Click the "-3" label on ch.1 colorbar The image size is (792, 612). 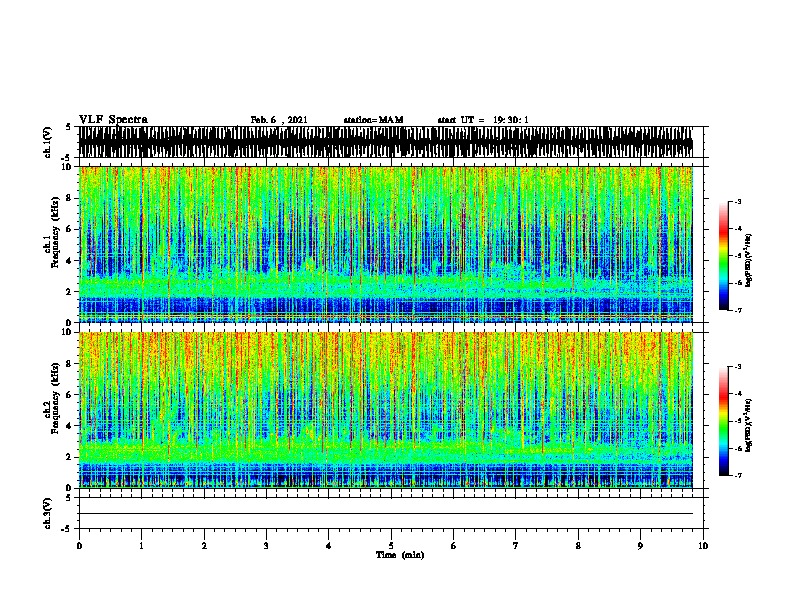[737, 201]
